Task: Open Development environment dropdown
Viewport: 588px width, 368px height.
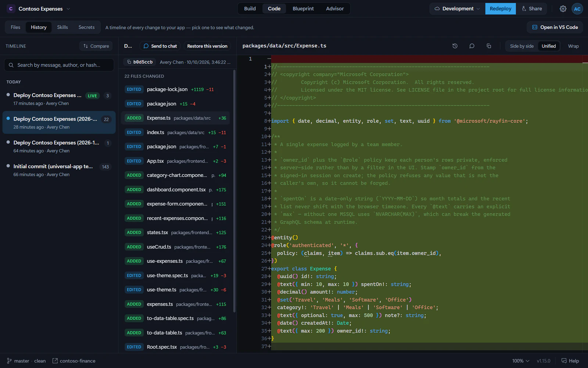Action: [457, 9]
